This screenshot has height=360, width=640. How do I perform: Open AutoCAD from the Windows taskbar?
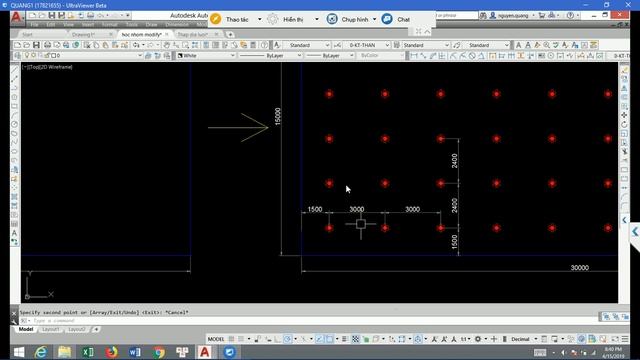click(205, 352)
